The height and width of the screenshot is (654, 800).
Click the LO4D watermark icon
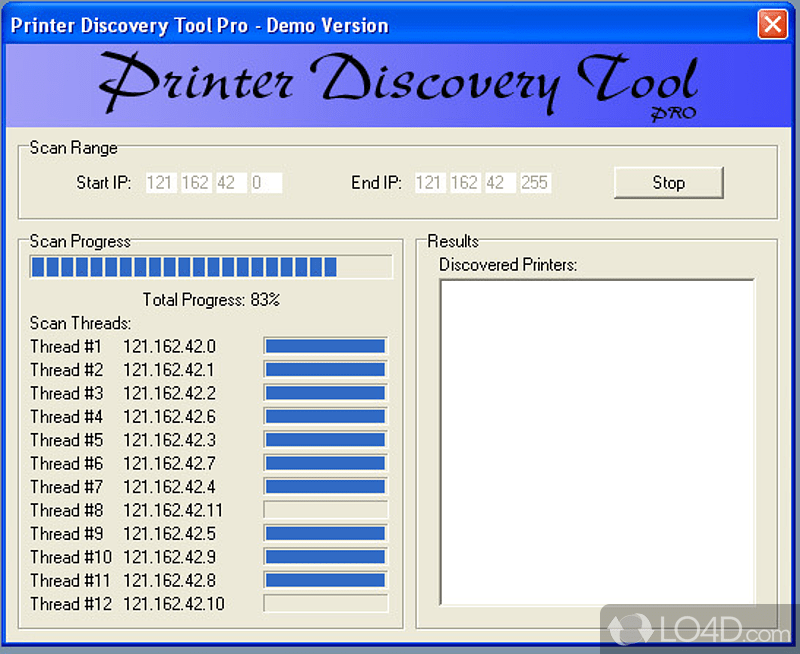click(x=631, y=629)
